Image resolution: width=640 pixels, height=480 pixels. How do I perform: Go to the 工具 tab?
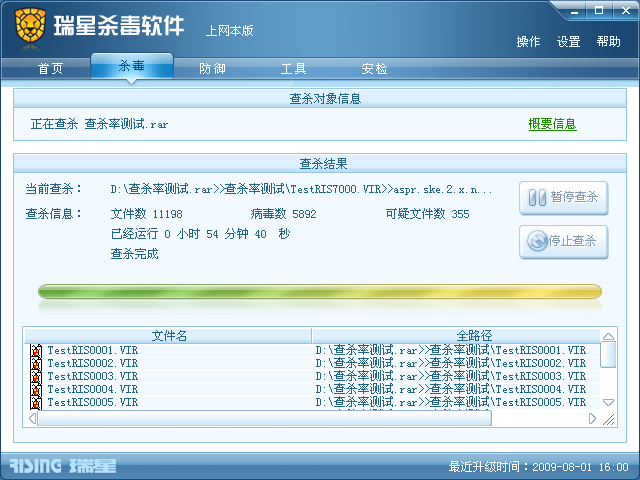coord(293,69)
